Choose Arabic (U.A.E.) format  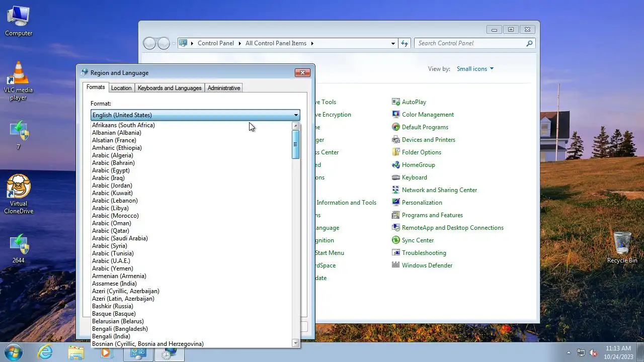192,261
